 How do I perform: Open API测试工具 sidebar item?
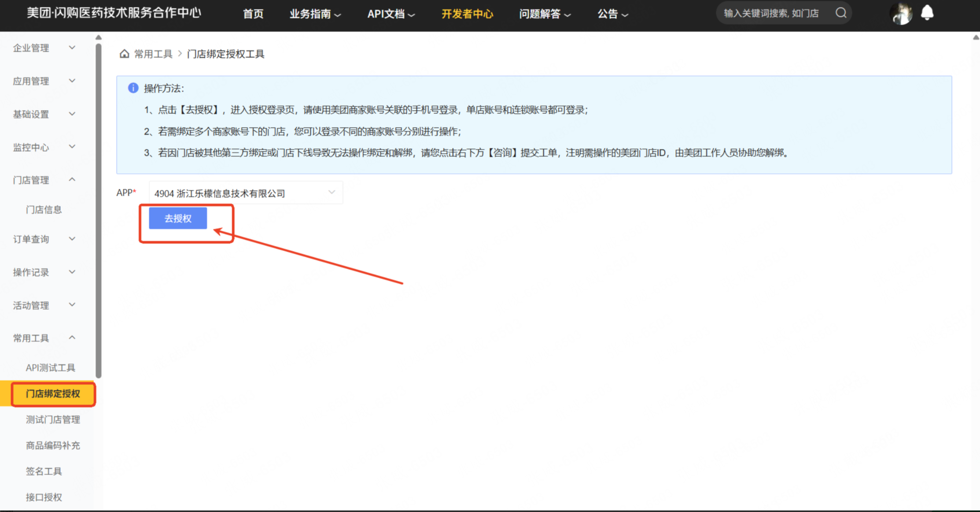pyautogui.click(x=50, y=367)
